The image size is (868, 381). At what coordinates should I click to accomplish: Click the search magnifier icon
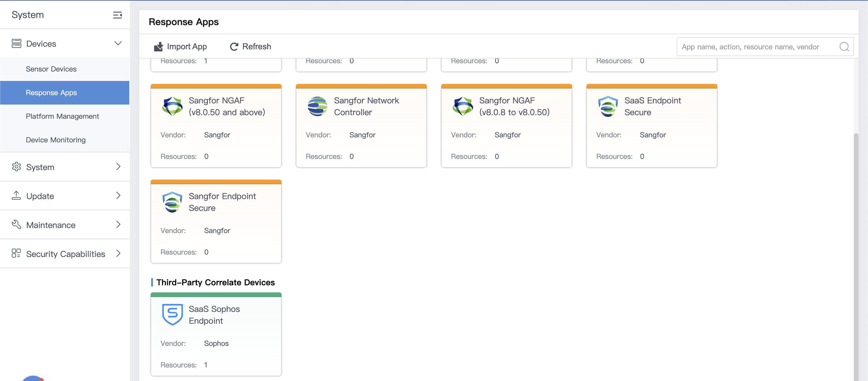[x=844, y=47]
